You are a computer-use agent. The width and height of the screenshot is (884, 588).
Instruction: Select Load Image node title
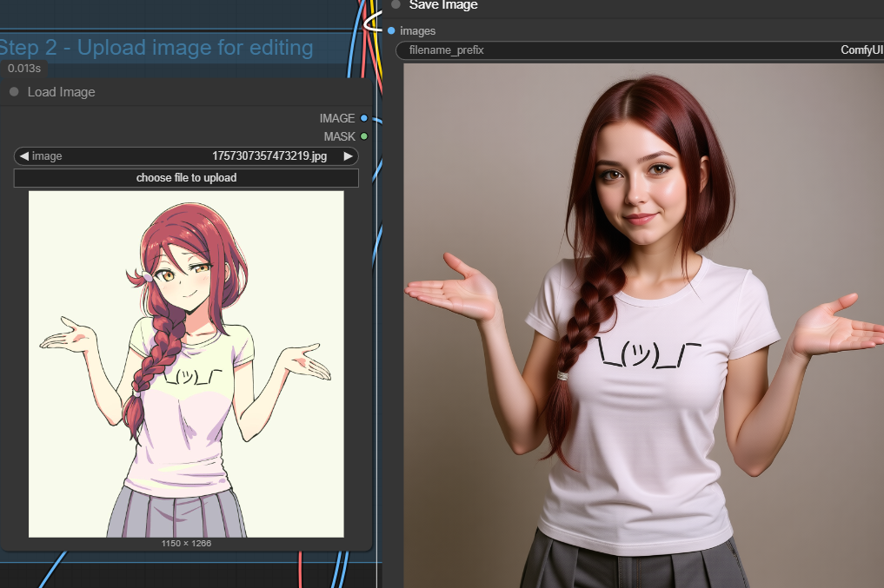click(x=62, y=92)
